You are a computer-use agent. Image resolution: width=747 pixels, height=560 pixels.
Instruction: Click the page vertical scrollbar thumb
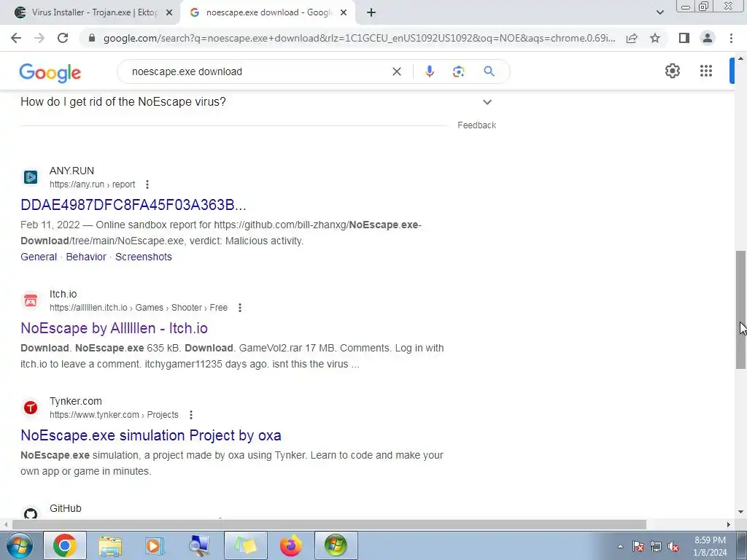click(x=740, y=309)
